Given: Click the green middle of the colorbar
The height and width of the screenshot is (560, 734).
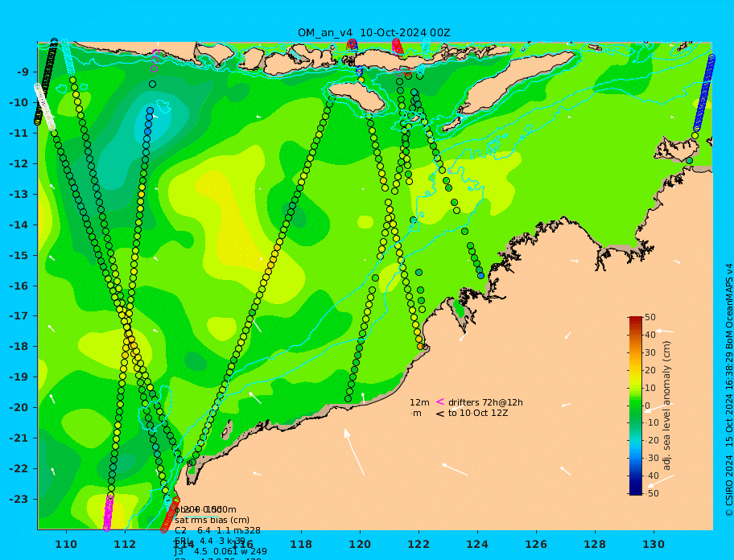Looking at the screenshot, I should click(636, 406).
